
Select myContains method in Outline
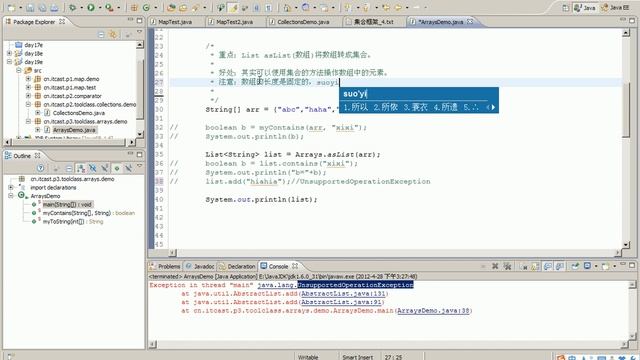89,213
